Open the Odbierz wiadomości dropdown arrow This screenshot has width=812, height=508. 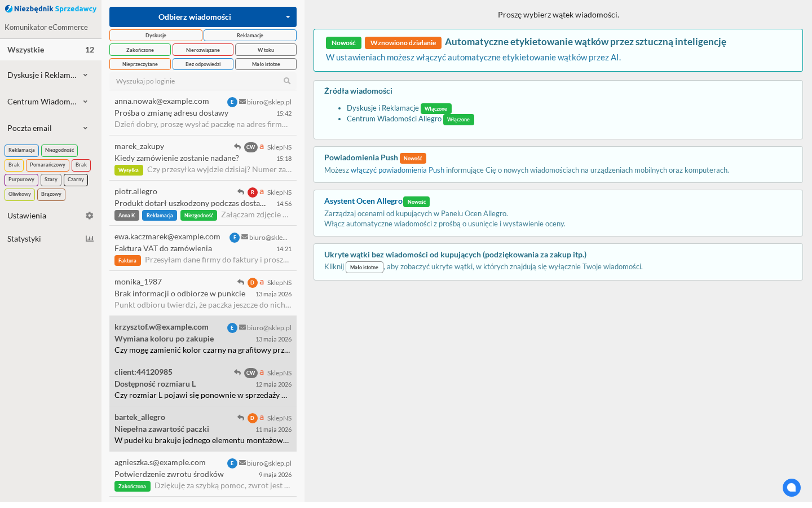click(x=288, y=17)
